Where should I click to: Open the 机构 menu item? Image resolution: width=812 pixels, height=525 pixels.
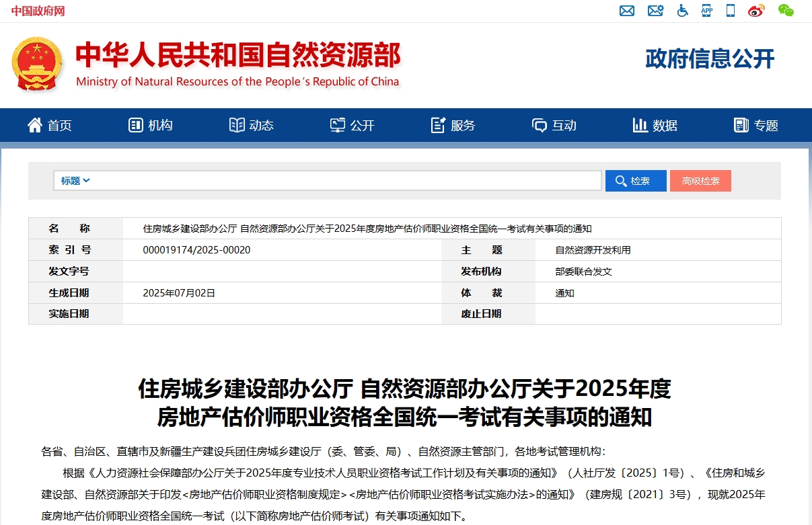click(151, 125)
